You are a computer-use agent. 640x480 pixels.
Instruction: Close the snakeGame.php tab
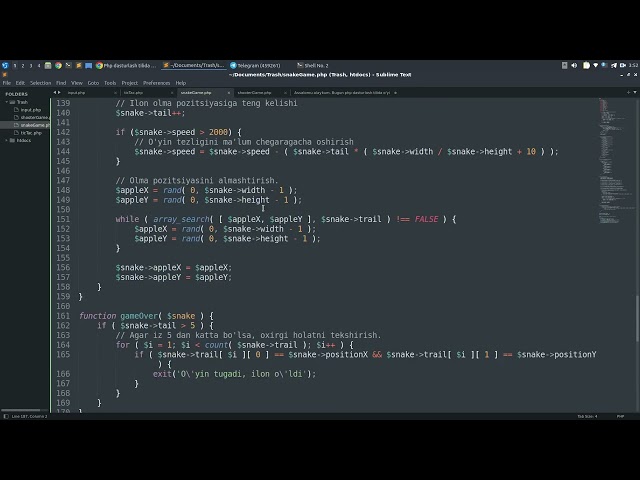pyautogui.click(x=229, y=93)
